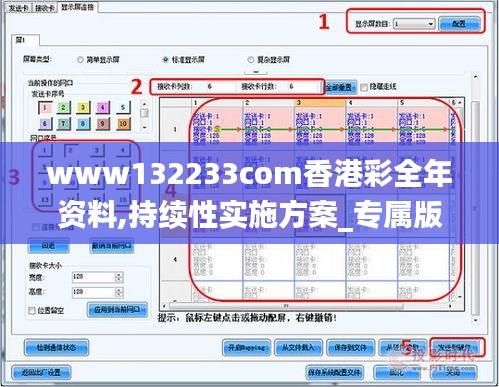The height and width of the screenshot is (387, 499).
Task: Click the grid vertical scrollbar down arrow
Action: click(460, 297)
